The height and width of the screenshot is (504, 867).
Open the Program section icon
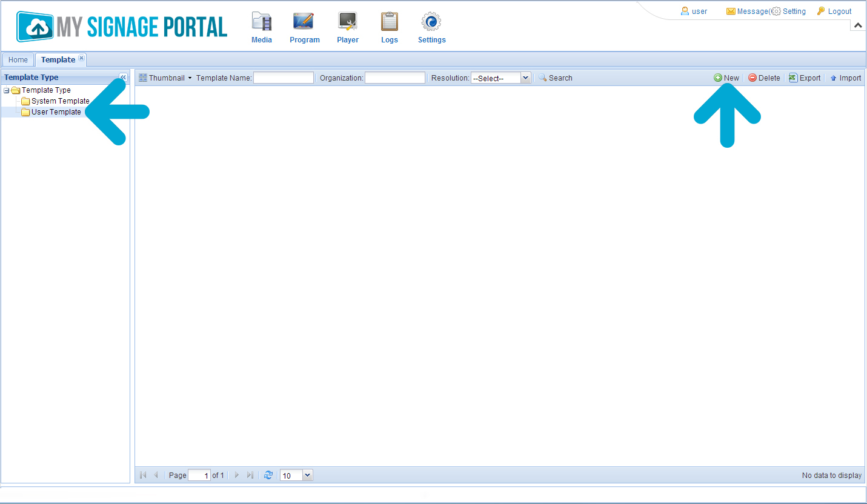click(x=304, y=22)
